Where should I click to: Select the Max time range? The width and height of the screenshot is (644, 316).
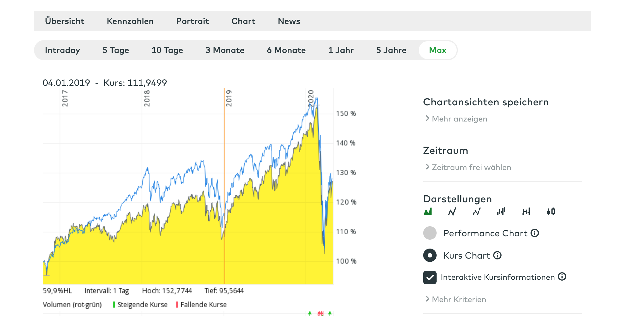coord(438,50)
